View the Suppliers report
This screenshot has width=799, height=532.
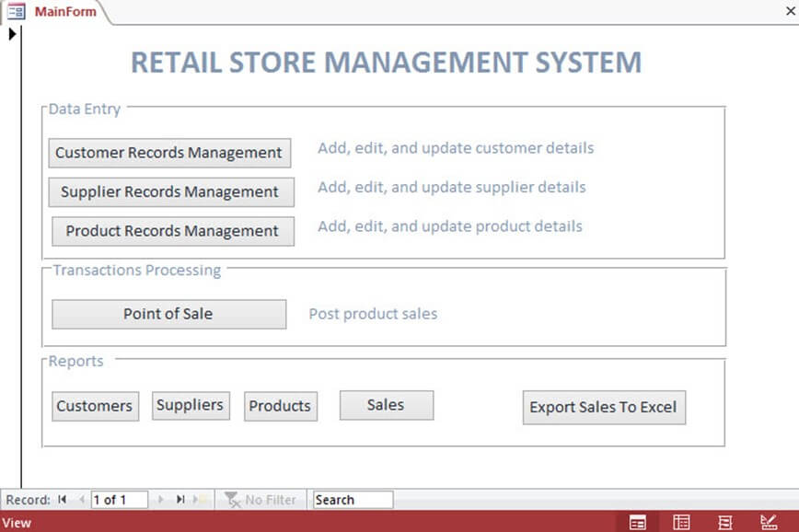tap(190, 405)
